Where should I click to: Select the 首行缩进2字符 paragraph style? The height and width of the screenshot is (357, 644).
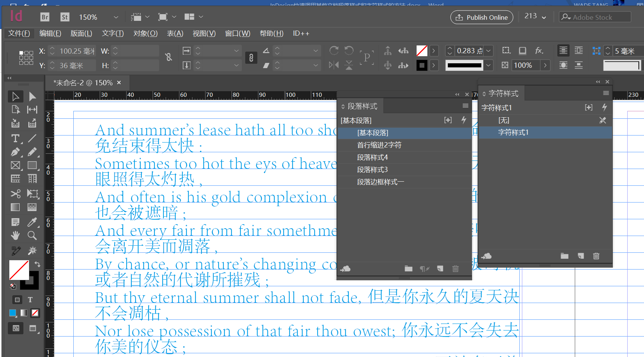point(379,145)
